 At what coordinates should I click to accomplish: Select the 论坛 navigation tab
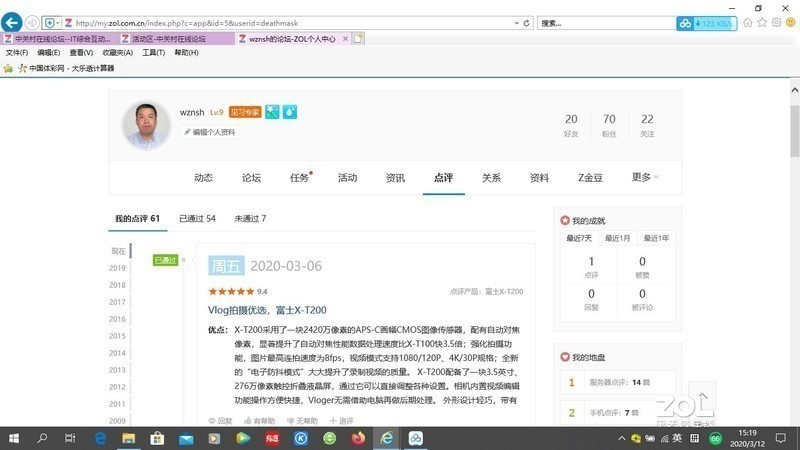(x=251, y=178)
